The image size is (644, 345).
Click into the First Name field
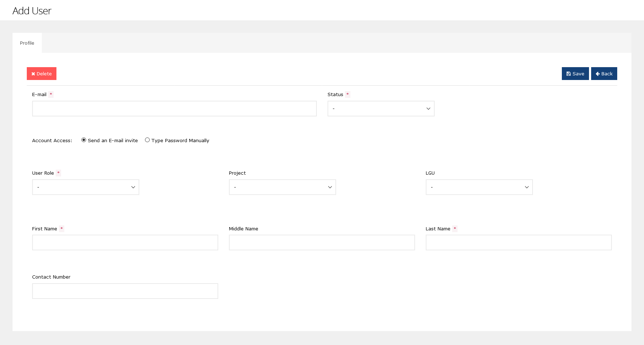tap(125, 242)
